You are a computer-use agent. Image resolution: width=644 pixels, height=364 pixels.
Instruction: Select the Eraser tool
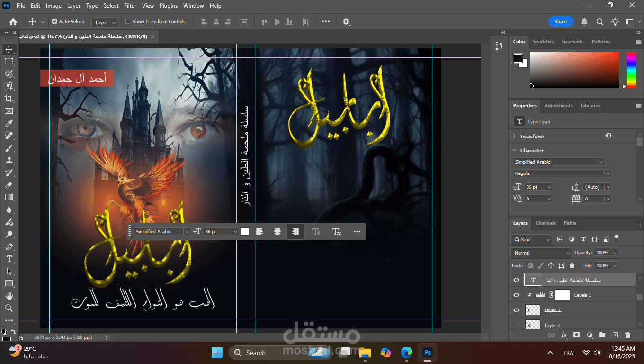9,185
